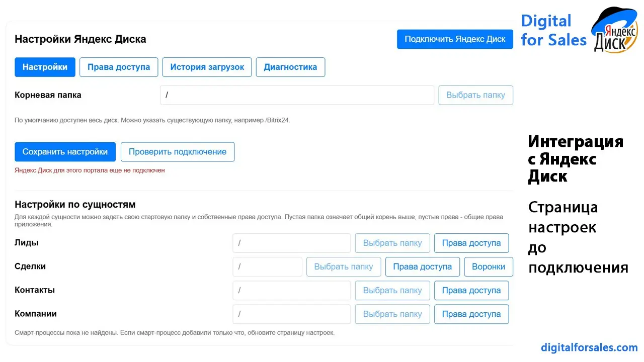Click the Интеграция с Яндекс Диск title
This screenshot has width=644, height=362.
tap(576, 159)
